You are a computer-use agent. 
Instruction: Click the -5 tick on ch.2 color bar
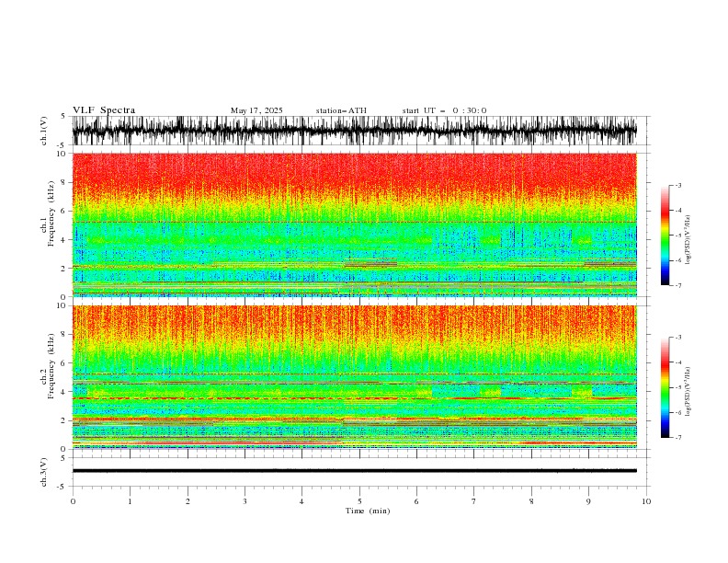pos(678,387)
